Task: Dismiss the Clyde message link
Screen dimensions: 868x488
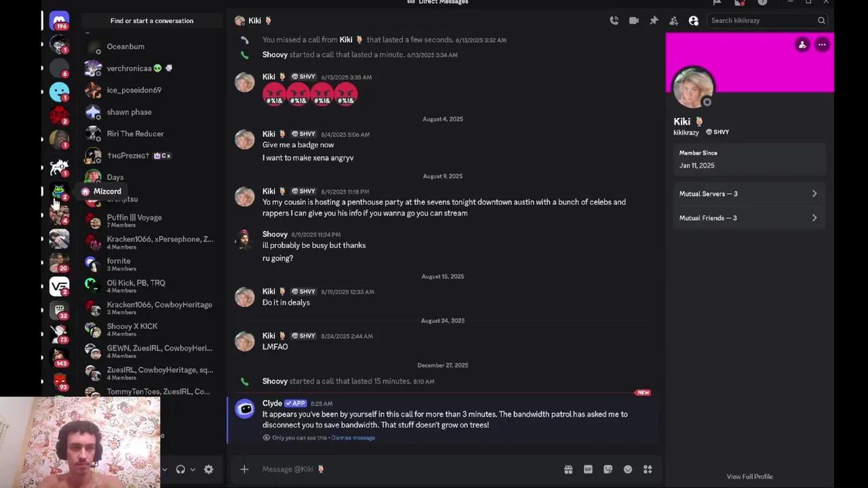Action: tap(353, 438)
